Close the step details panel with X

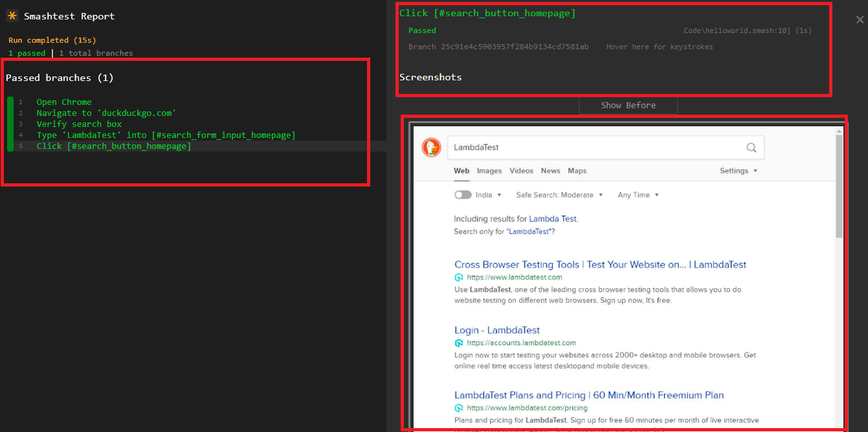tap(860, 20)
